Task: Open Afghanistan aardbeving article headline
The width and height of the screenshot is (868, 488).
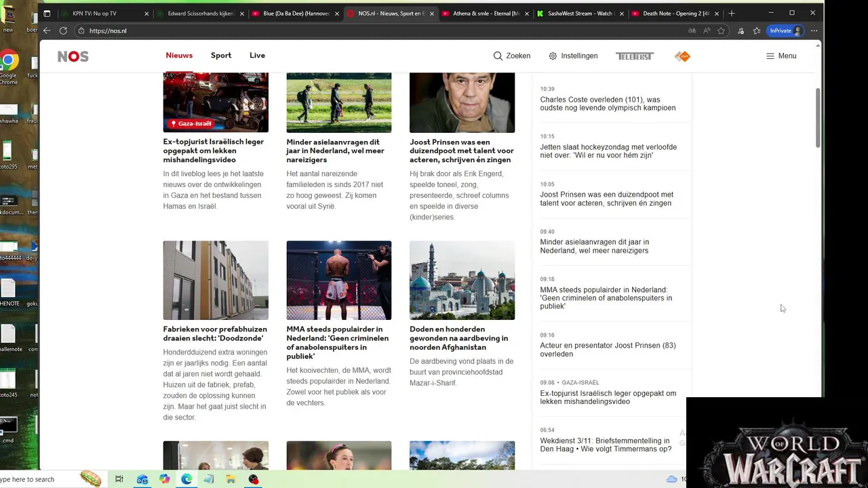Action: pyautogui.click(x=458, y=338)
